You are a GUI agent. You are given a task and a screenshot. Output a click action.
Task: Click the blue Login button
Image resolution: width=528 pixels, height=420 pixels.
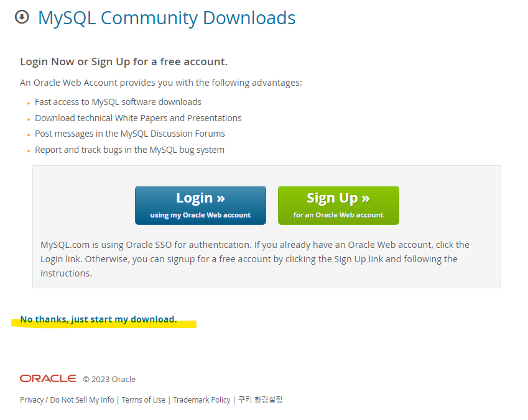pos(200,205)
